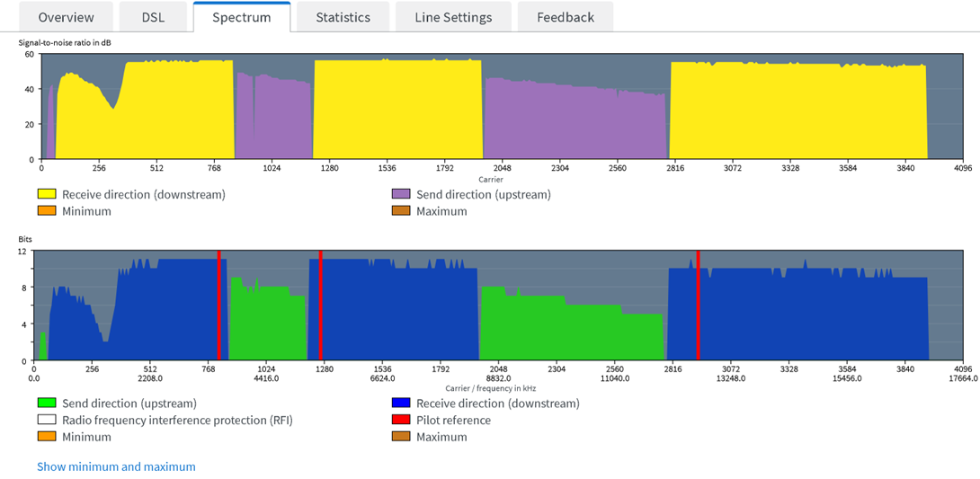Click pilot reference line right of carrier 2816
This screenshot has width=980, height=479.
pos(698,306)
